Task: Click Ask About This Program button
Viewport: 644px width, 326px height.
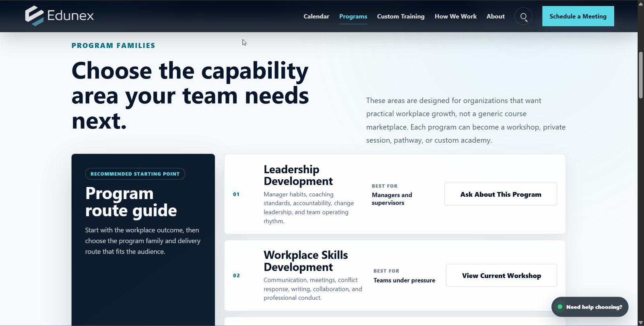Action: point(501,194)
